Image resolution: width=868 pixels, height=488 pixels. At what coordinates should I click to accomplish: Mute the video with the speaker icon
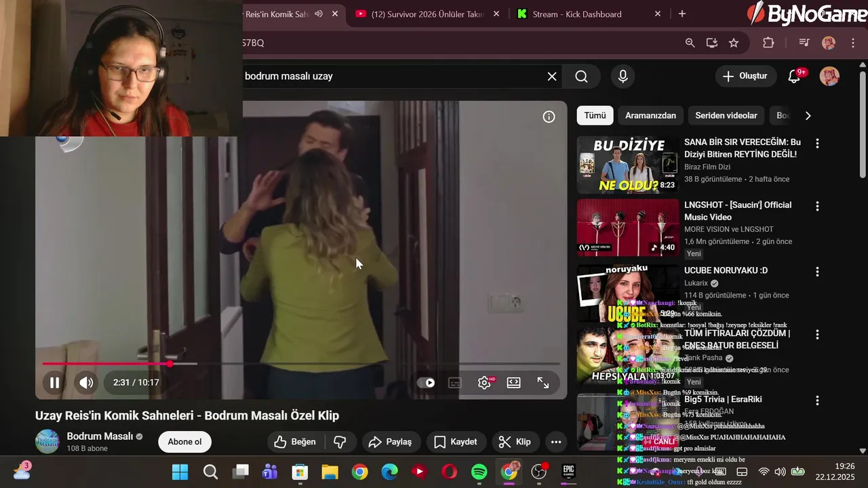coord(86,383)
